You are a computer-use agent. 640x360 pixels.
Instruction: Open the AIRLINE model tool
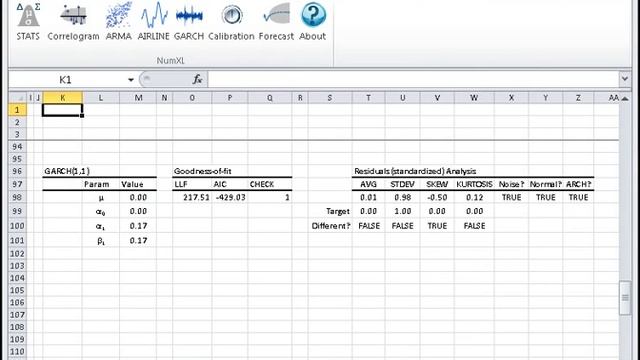coord(153,22)
